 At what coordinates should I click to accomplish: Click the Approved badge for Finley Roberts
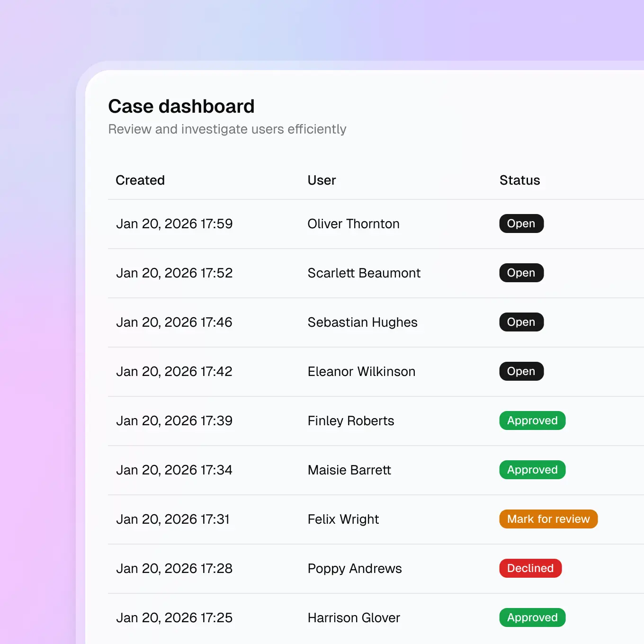(x=532, y=420)
